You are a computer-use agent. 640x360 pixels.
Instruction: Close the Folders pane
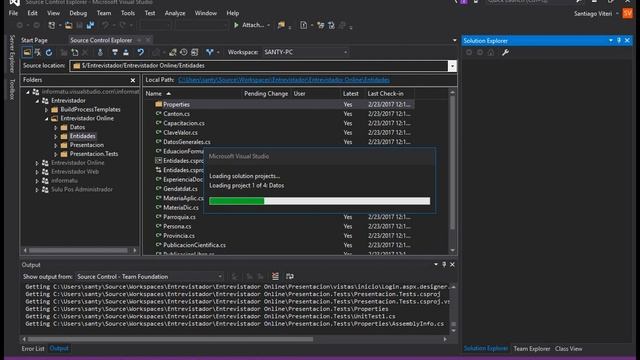tap(133, 80)
